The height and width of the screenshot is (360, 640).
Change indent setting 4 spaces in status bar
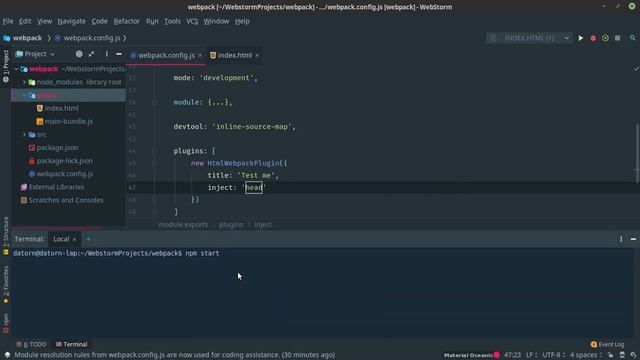click(x=586, y=355)
